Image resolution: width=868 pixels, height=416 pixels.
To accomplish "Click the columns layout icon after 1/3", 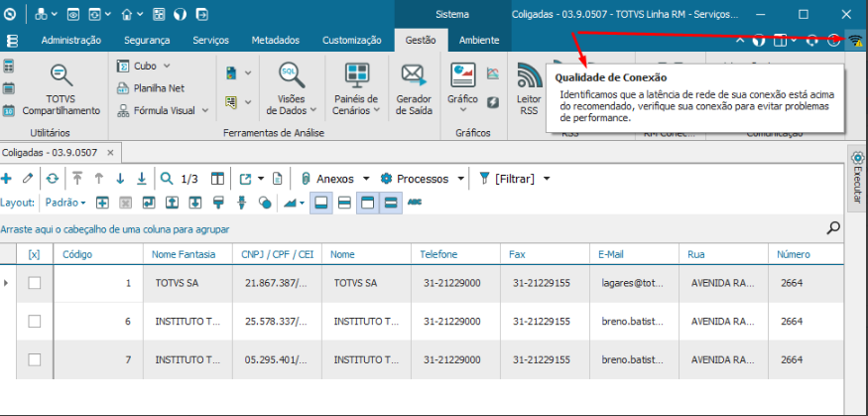I will [x=217, y=179].
